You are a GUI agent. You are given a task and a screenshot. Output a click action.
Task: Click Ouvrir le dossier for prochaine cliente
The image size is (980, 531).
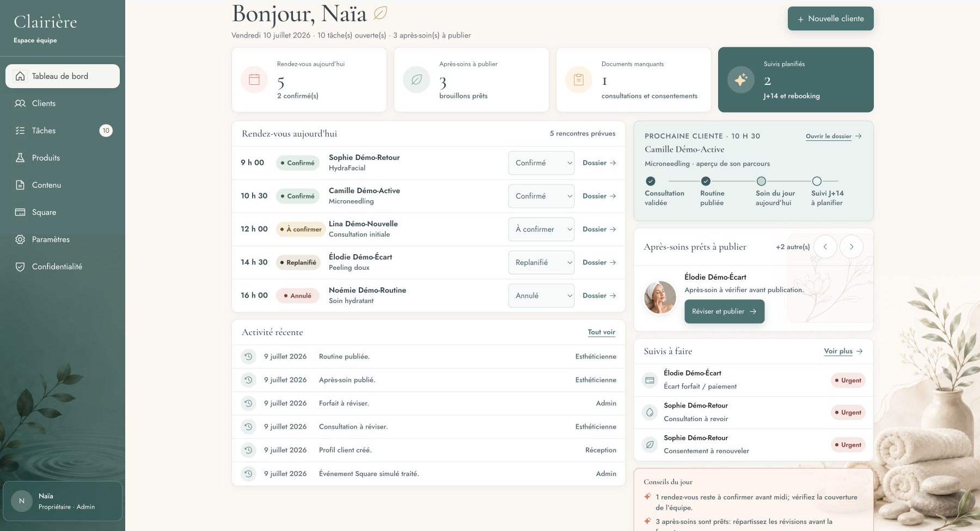coord(834,136)
